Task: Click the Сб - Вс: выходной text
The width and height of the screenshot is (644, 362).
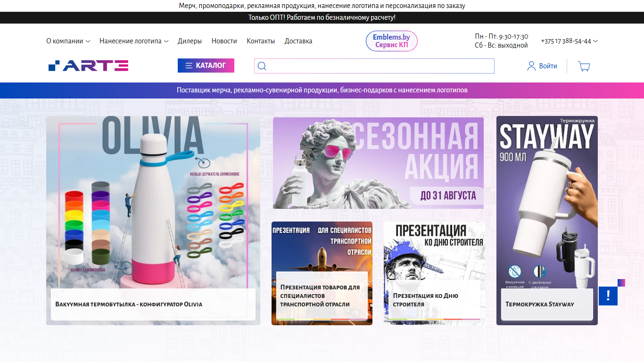Action: point(501,45)
